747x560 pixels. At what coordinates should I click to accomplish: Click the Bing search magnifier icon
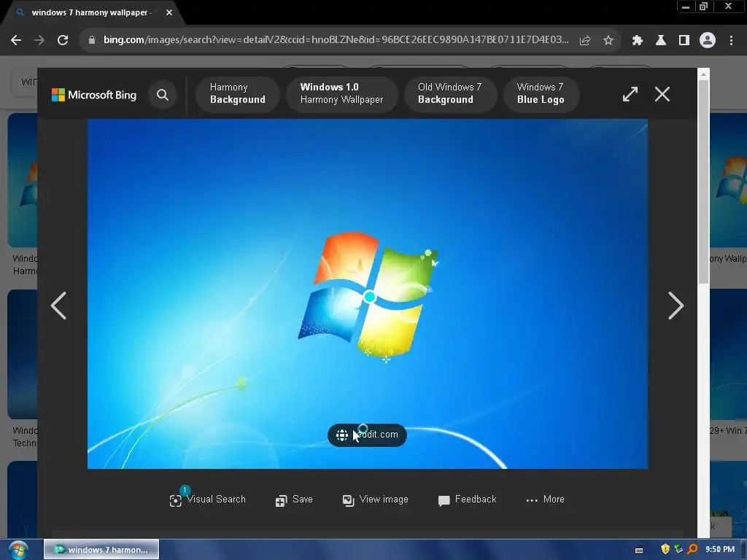[163, 95]
